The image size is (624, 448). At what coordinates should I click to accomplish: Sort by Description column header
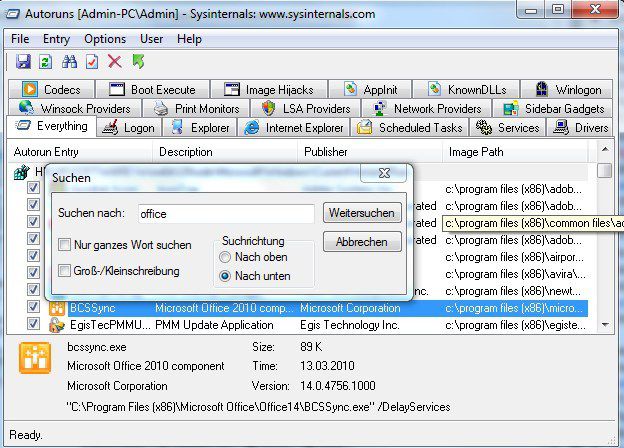coord(225,152)
